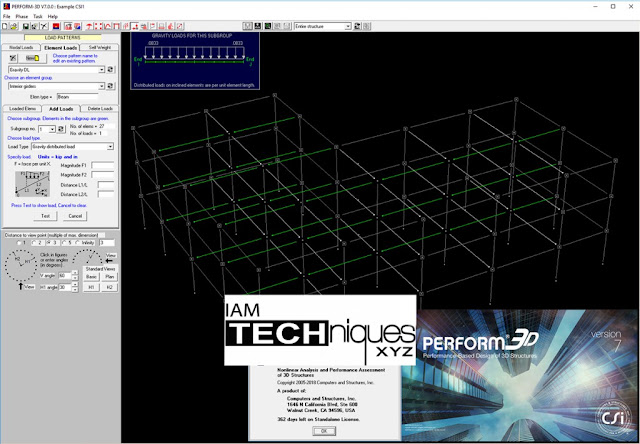Click the blank-page New file toolbar icon

click(x=4, y=26)
